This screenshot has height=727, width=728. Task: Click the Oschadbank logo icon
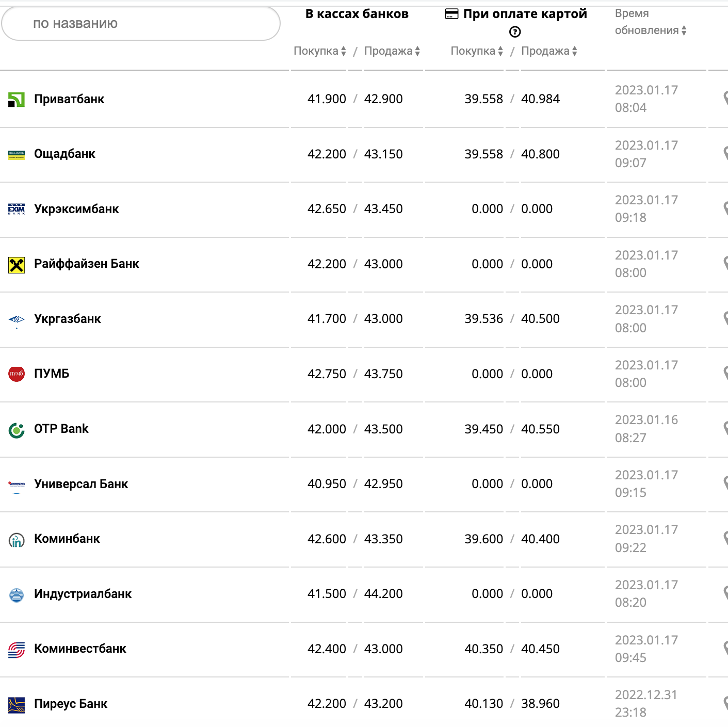[x=17, y=154]
